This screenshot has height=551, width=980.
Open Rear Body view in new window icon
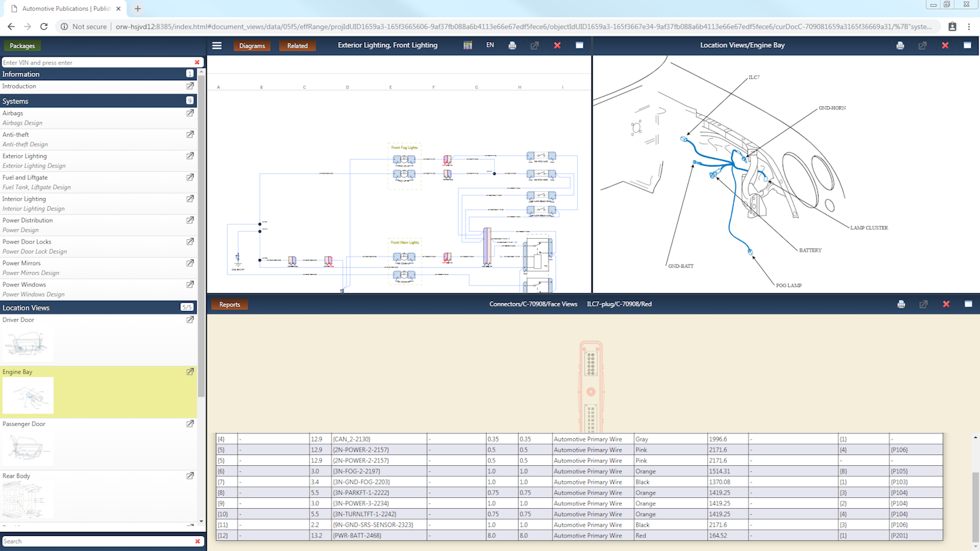(x=190, y=476)
